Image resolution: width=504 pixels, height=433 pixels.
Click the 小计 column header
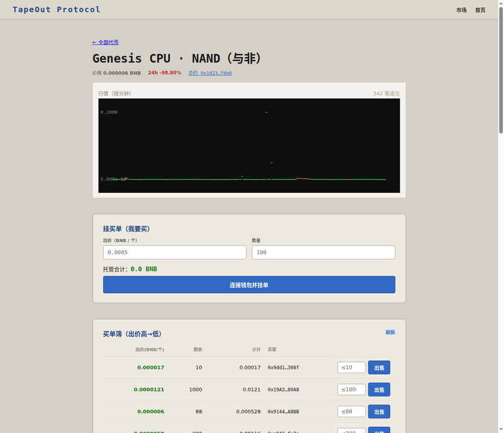tap(256, 350)
